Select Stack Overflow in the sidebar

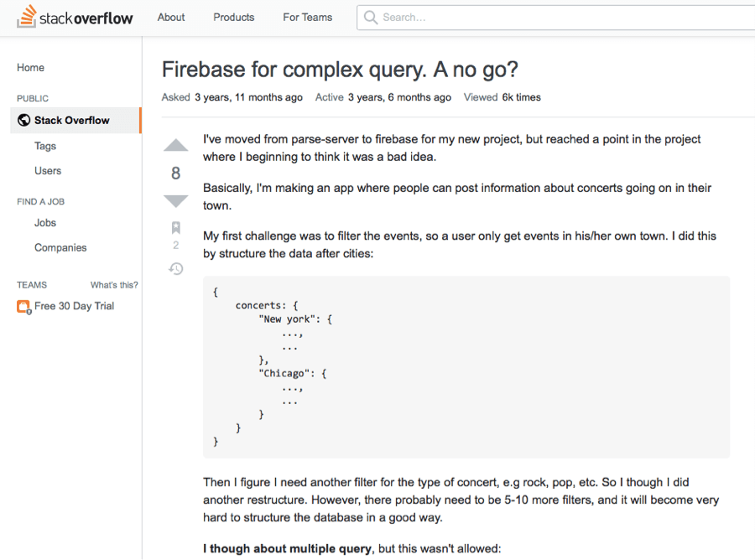coord(76,120)
